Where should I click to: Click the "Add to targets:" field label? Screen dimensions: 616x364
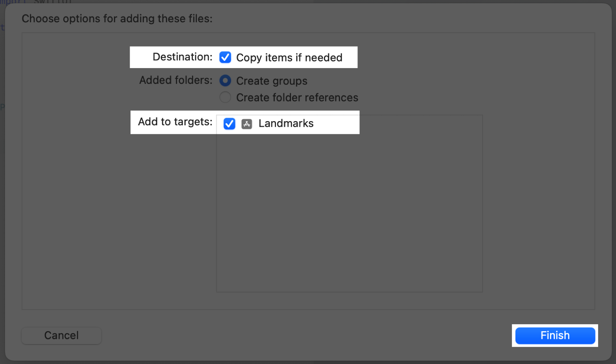(x=175, y=122)
